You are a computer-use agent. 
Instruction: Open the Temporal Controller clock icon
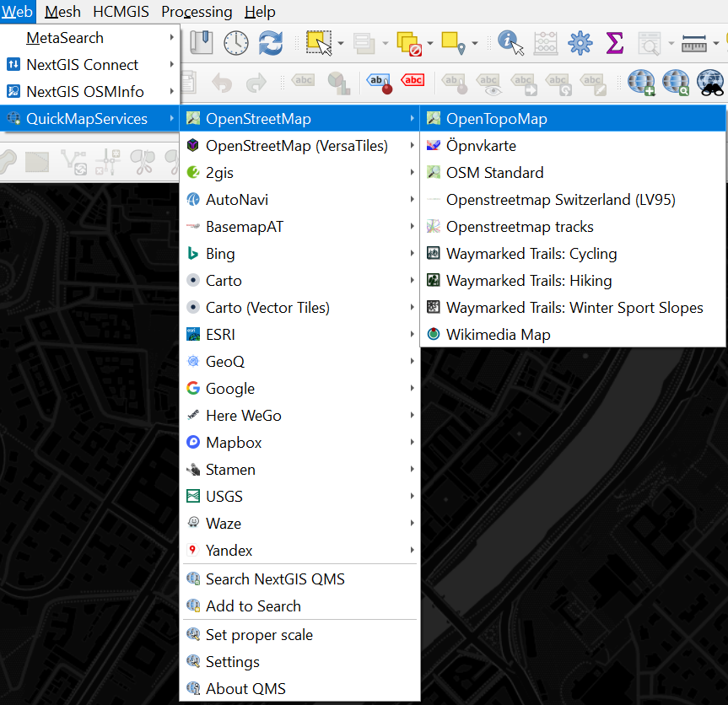[236, 42]
